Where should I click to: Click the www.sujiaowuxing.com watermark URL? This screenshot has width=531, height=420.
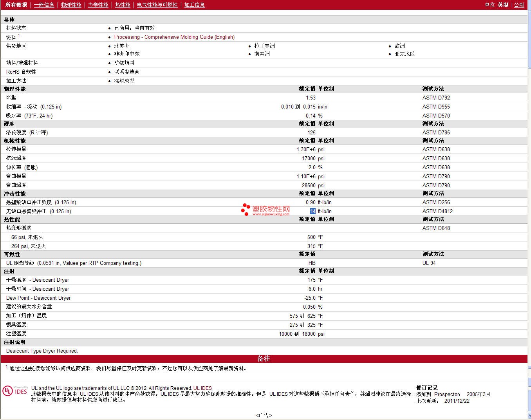pos(271,214)
